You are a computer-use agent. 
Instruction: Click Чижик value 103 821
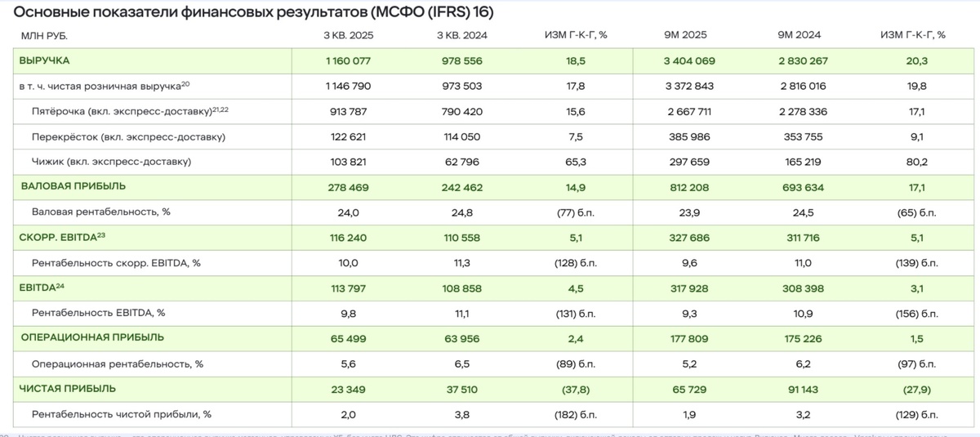pyautogui.click(x=348, y=162)
